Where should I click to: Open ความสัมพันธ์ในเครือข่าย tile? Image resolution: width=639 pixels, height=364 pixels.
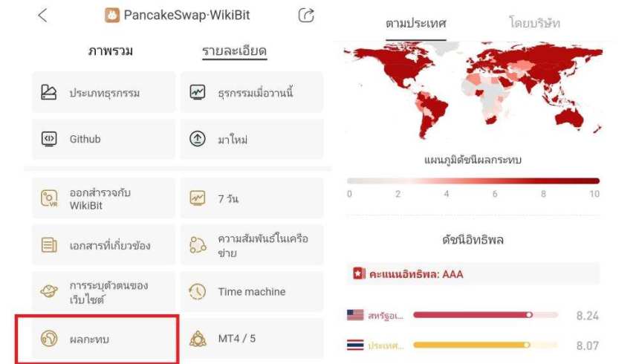[x=252, y=245]
